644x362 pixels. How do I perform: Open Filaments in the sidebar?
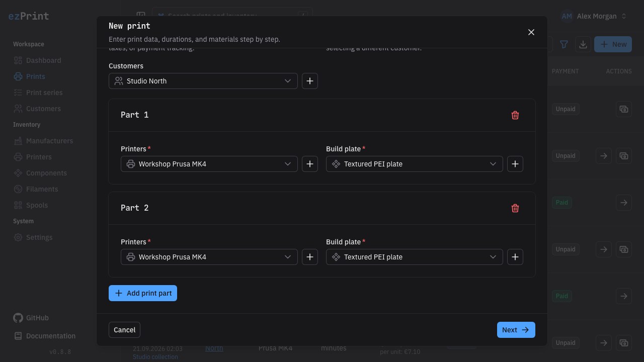point(36,189)
